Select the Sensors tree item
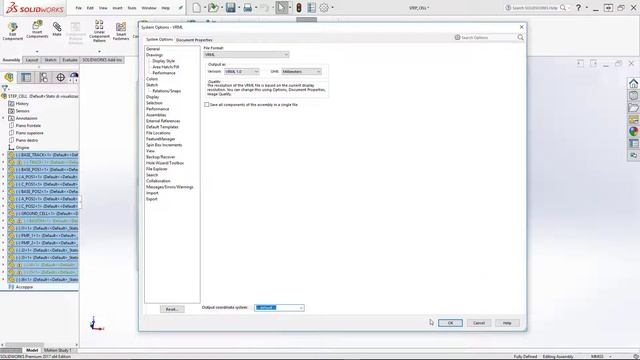This screenshot has height=360, width=640. 22,111
